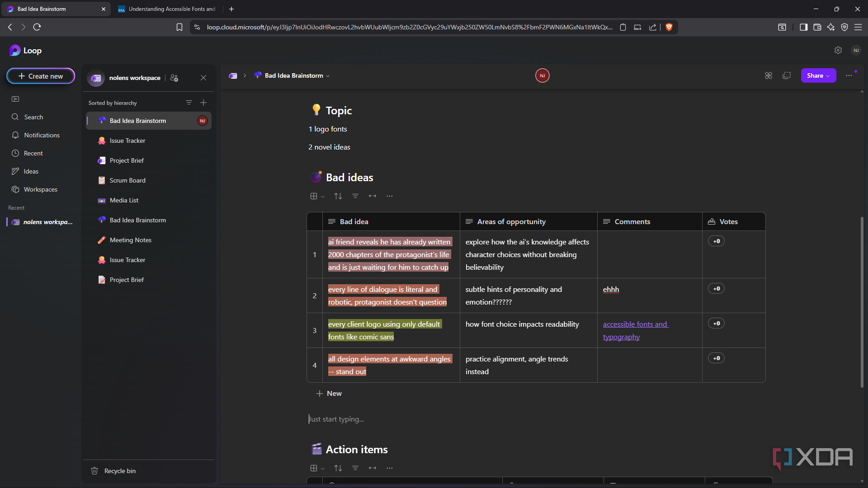Sort the Action items table

tap(338, 468)
